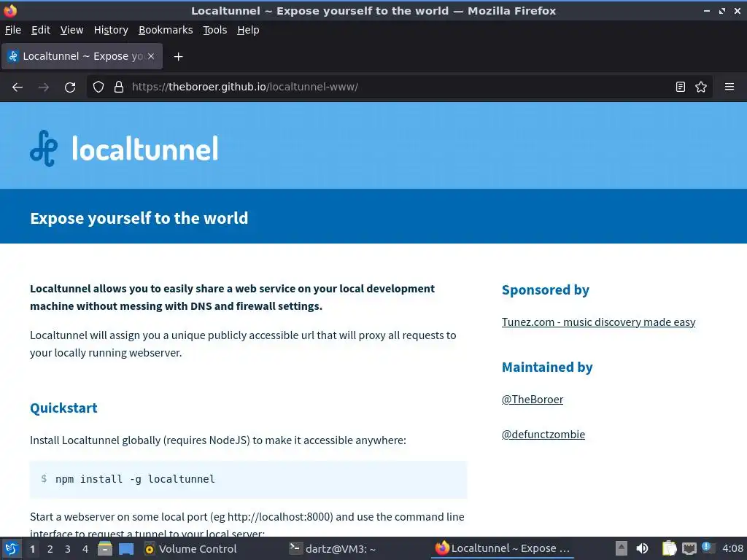
Task: Go back with the browser back arrow
Action: click(x=18, y=87)
